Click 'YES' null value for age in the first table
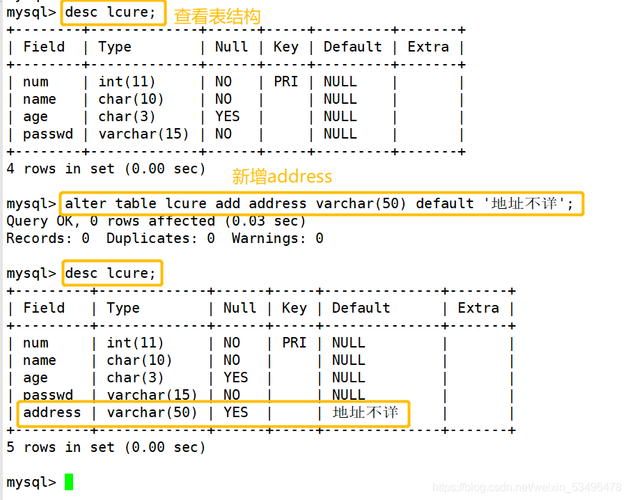The image size is (628, 500). pos(227,117)
